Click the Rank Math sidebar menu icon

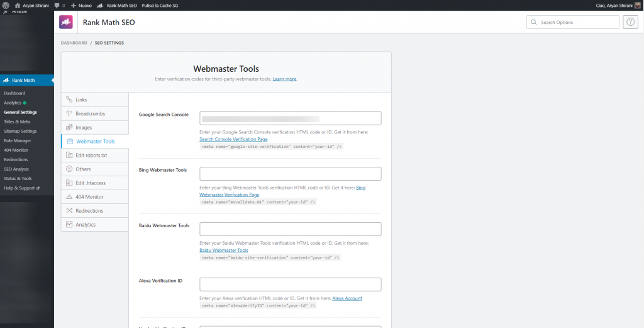[6, 80]
